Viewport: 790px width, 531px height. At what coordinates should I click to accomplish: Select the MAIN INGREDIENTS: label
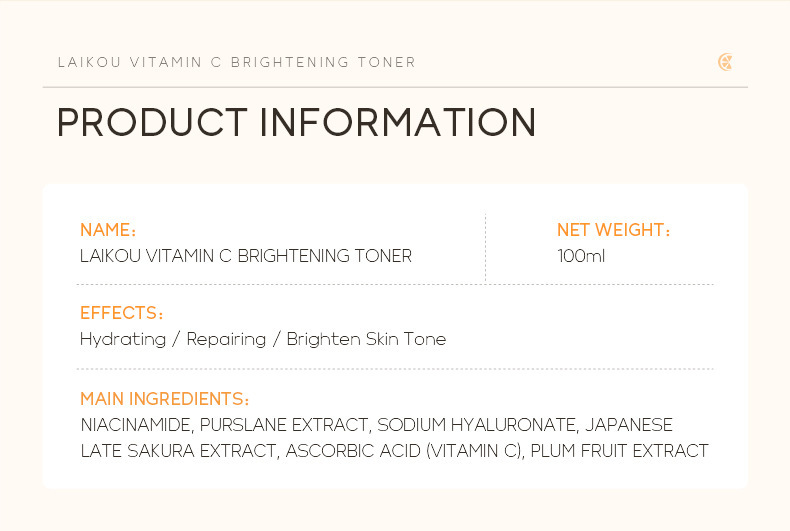pyautogui.click(x=165, y=399)
